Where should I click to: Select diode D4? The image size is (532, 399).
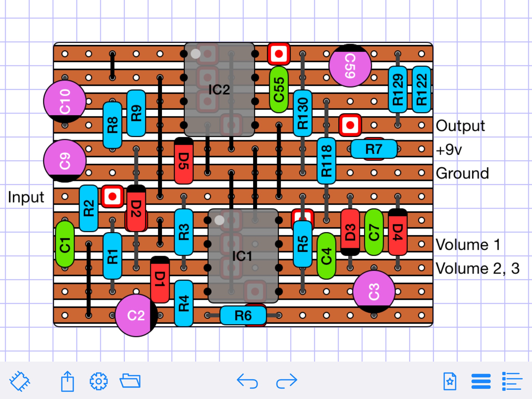coord(398,232)
